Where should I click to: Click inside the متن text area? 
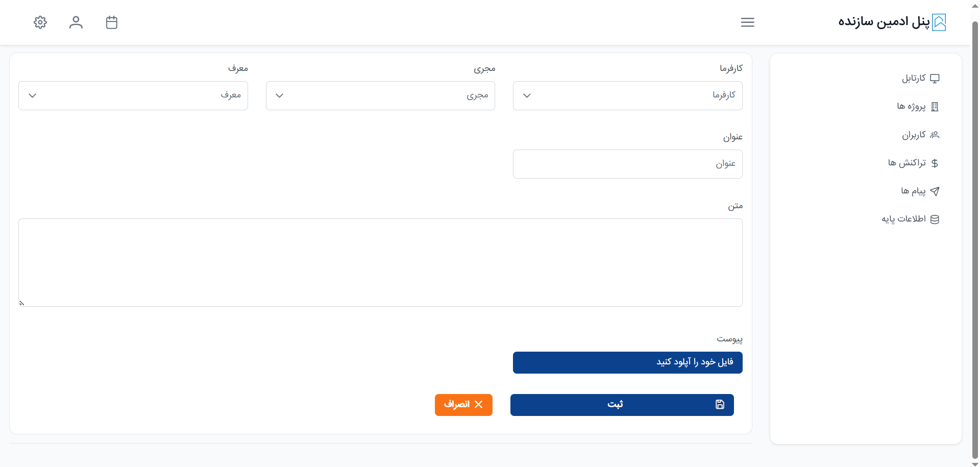(380, 262)
